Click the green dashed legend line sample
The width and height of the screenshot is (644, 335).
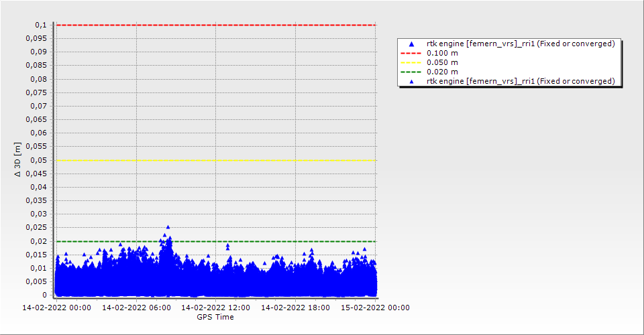(411, 72)
